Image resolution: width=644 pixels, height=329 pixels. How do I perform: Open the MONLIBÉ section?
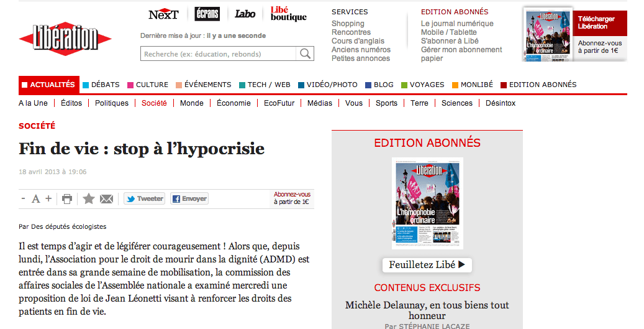(x=473, y=85)
